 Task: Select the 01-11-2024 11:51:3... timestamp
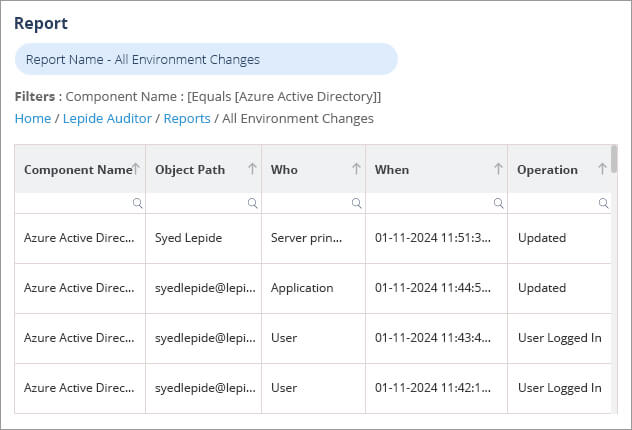[437, 238]
